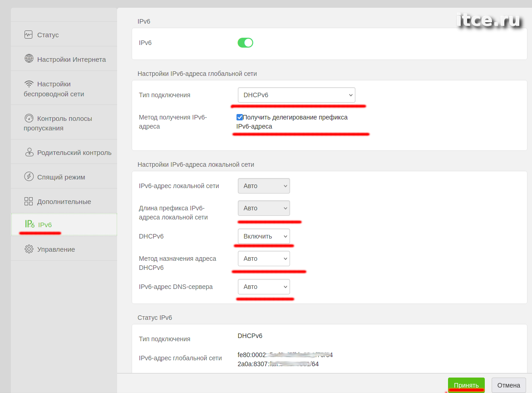Open the Тип подключения DHCPv6 dropdown
The image size is (532, 393).
pyautogui.click(x=296, y=95)
